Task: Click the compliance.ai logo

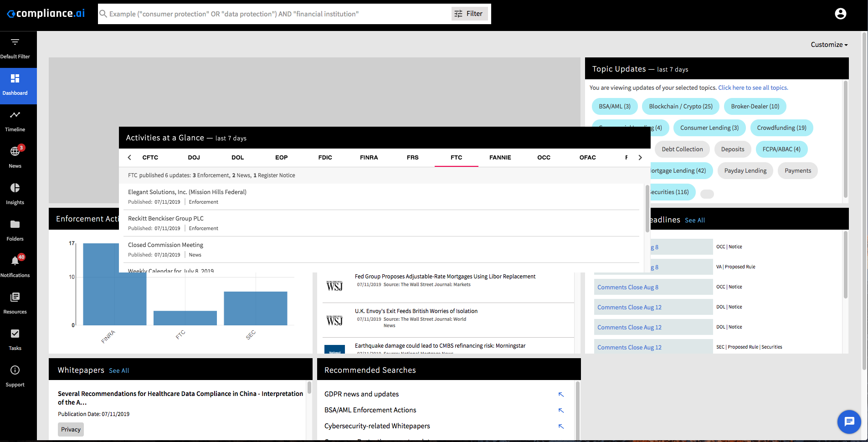Action: (46, 14)
